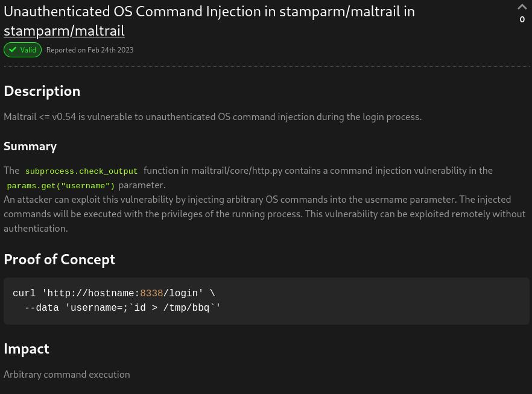Click the mailtrail/core/http.py file path text
The height and width of the screenshot is (394, 532).
point(237,171)
